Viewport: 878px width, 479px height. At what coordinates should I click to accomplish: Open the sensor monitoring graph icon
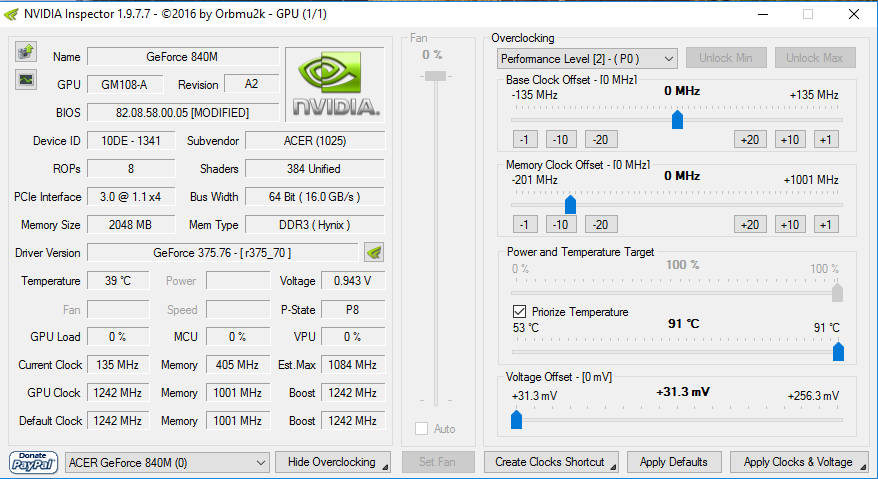coord(26,79)
